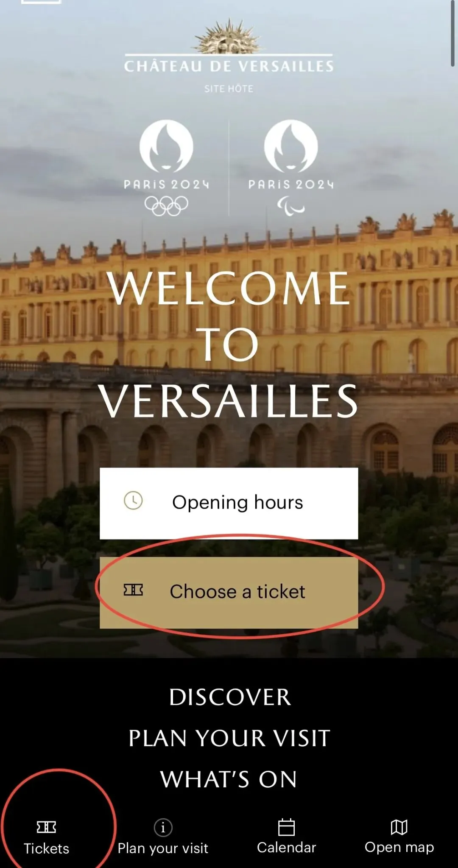This screenshot has width=458, height=868.
Task: Open the Calendar icon
Action: 286,827
